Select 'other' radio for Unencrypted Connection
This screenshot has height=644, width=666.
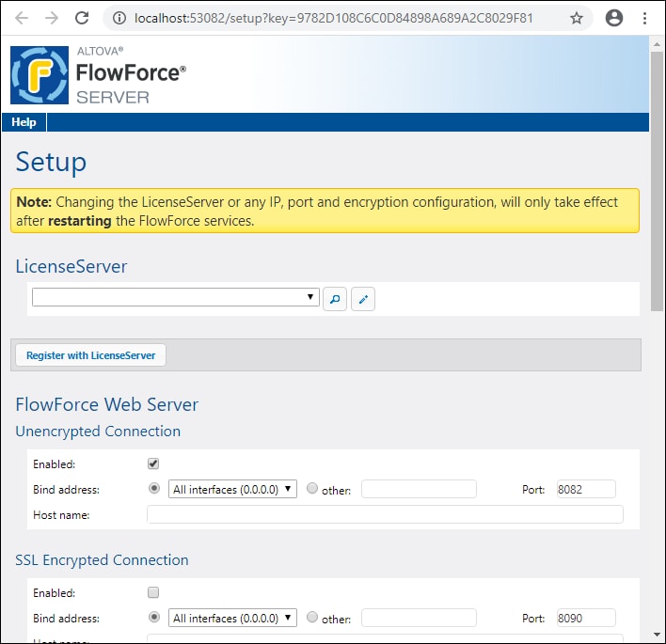tap(312, 488)
